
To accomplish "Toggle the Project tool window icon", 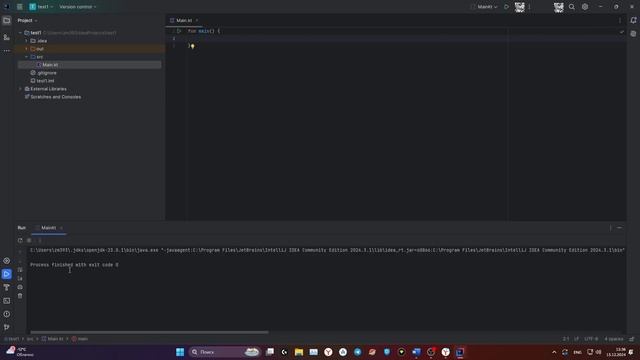I will click(x=7, y=20).
